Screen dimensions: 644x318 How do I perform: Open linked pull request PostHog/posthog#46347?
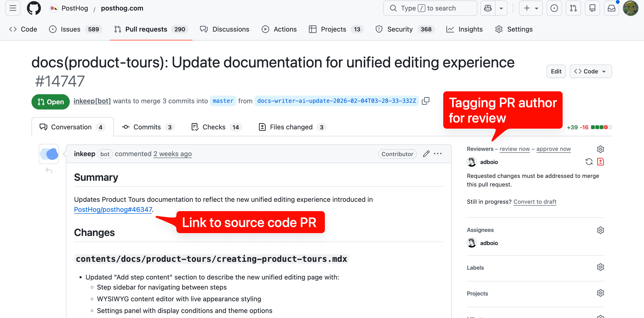pyautogui.click(x=113, y=210)
